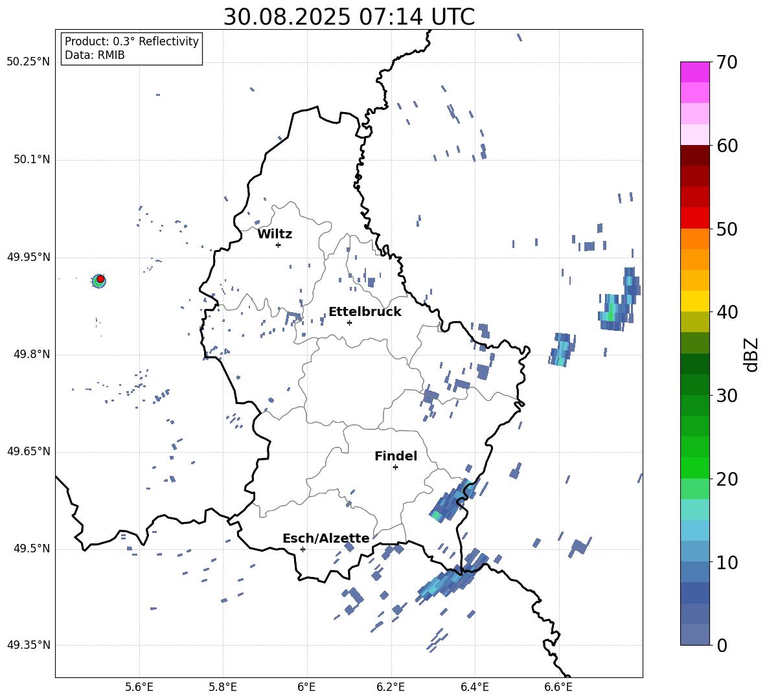Image resolution: width=767 pixels, height=700 pixels.
Task: Click the bright green colorbar segment above 20
Action: tap(694, 468)
